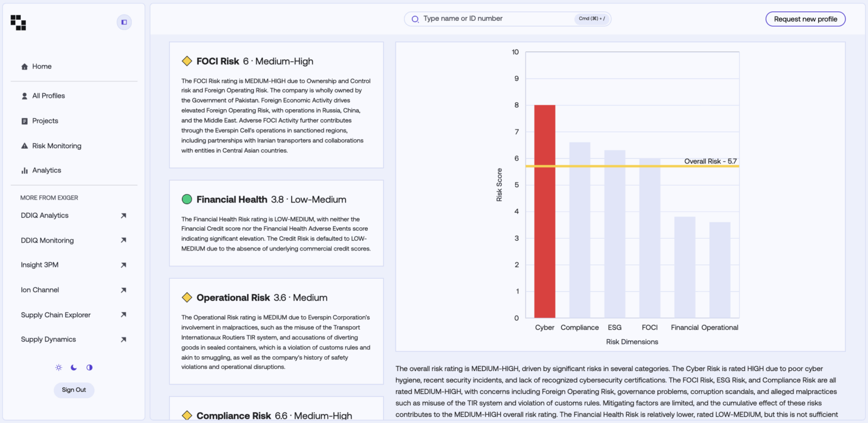Viewport: 868px width, 423px height.
Task: Open Supply Dynamics via its external-link arrow
Action: click(x=123, y=339)
